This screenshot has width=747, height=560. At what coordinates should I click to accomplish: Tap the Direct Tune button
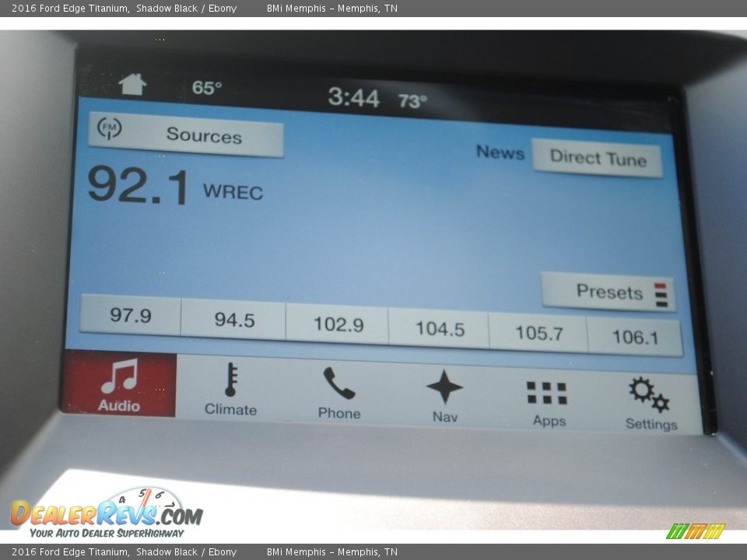click(x=598, y=158)
